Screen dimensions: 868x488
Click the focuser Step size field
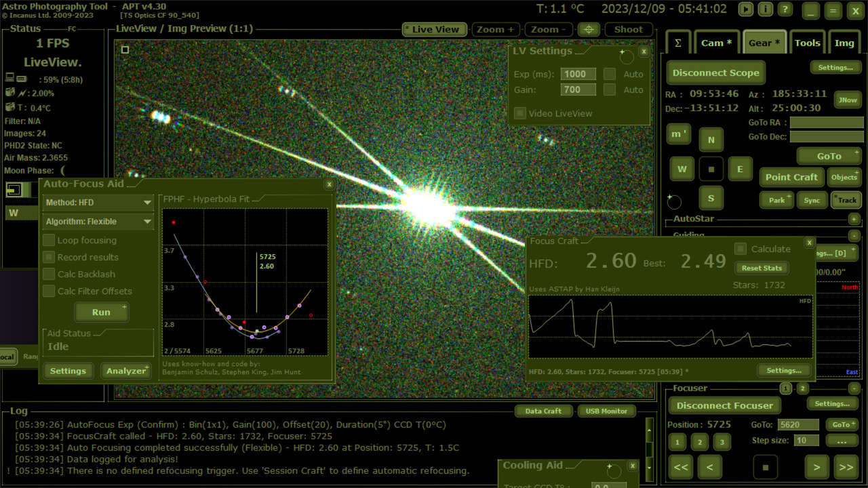[806, 441]
